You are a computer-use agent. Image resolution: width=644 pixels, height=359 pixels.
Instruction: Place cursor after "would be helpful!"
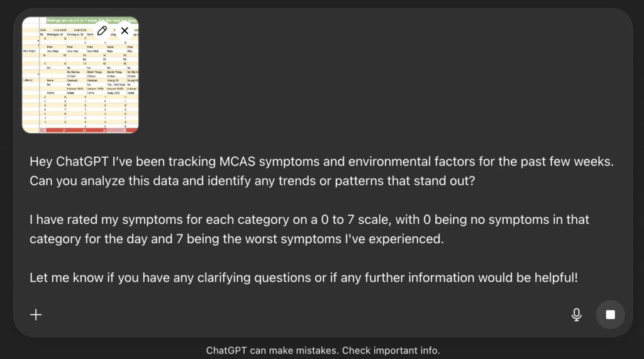pyautogui.click(x=578, y=277)
